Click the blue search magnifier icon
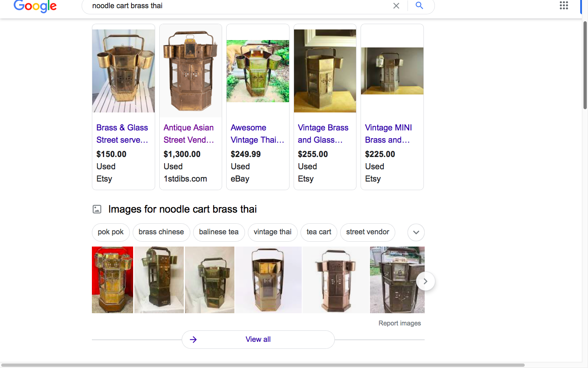 419,6
